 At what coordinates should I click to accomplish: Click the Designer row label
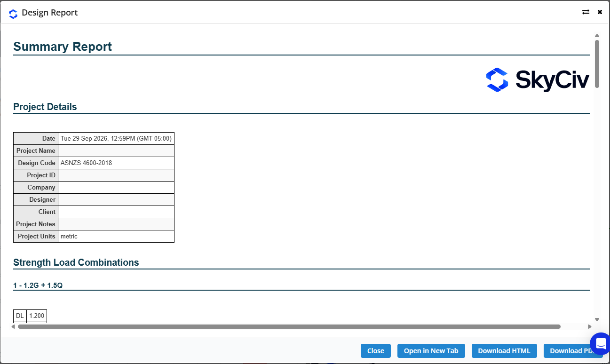[36, 200]
